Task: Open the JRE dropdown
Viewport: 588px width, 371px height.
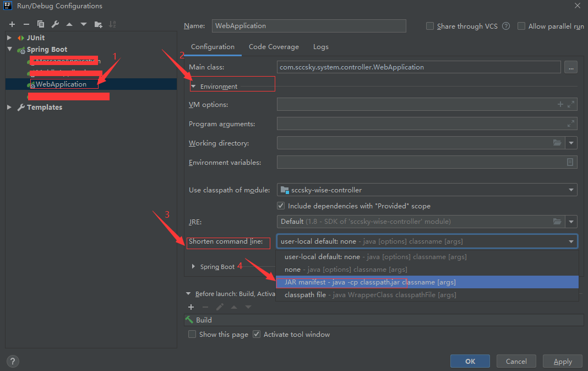Action: [x=571, y=222]
